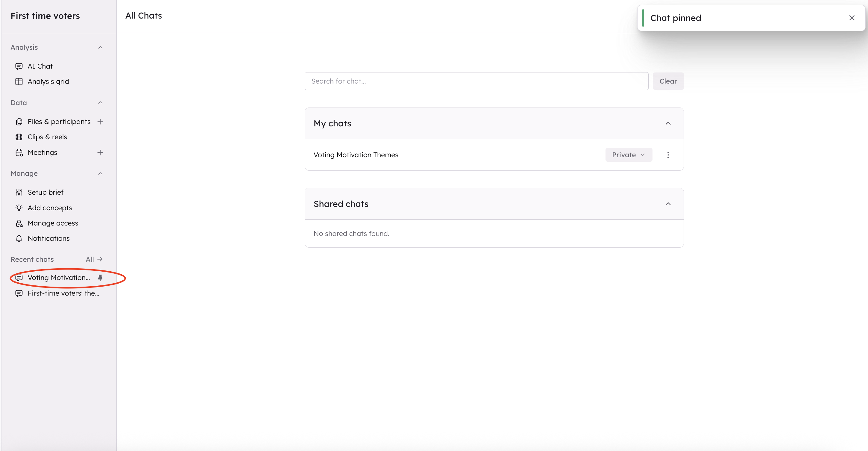Click the plus next to Files & participants
Viewport: 868px width, 451px height.
(100, 122)
